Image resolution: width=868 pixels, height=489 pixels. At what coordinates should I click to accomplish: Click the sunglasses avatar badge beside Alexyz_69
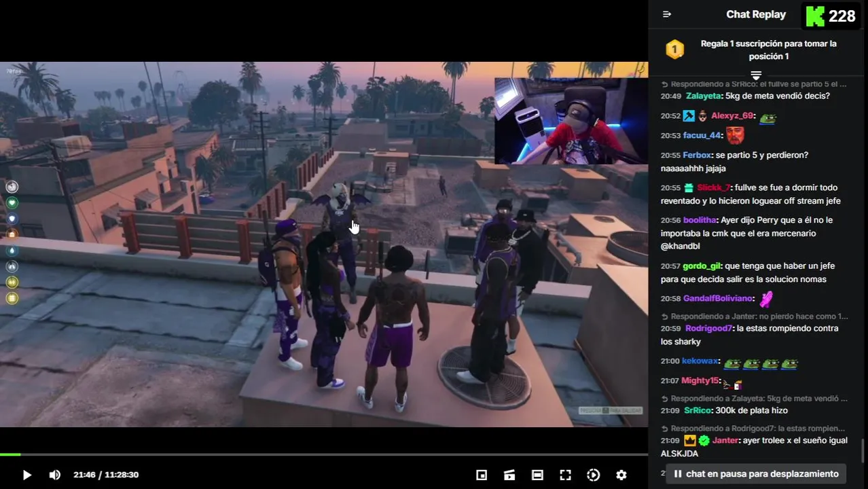pyautogui.click(x=702, y=116)
